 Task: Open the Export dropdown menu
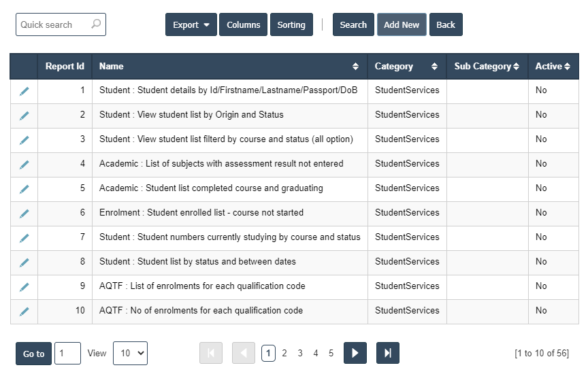[x=191, y=24]
